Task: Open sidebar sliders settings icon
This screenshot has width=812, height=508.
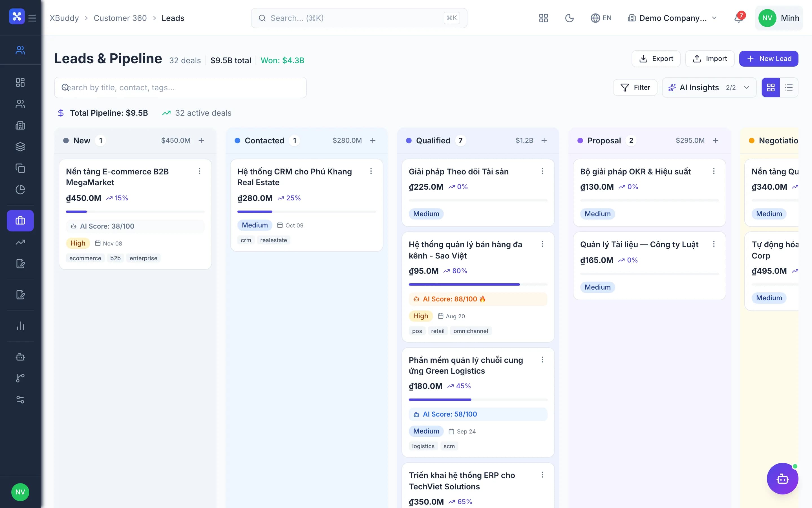Action: click(x=20, y=399)
